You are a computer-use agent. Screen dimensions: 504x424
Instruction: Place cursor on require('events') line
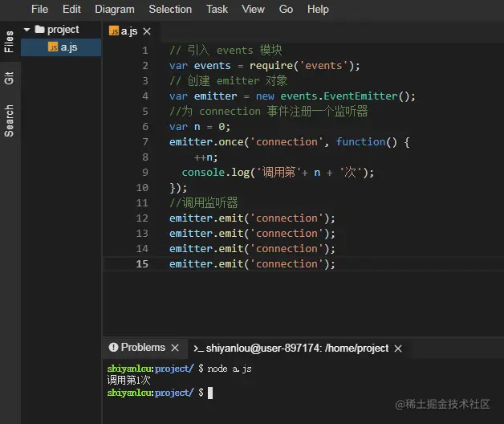point(265,66)
